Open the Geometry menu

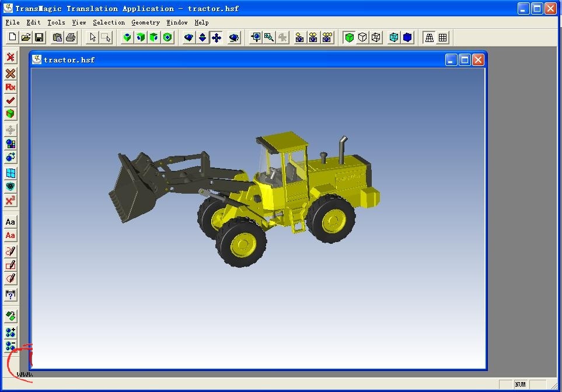[145, 22]
